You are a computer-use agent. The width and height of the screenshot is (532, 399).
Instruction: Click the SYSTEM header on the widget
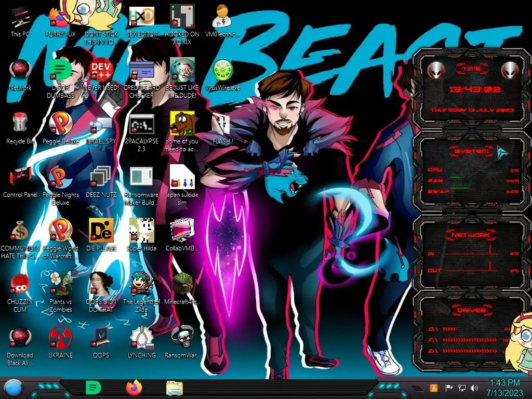472,151
